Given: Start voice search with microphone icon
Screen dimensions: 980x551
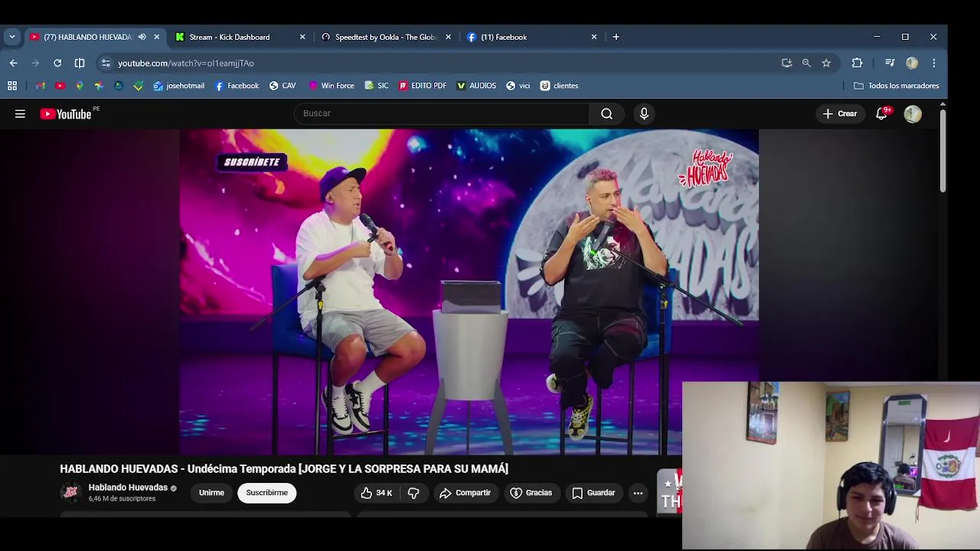Looking at the screenshot, I should (x=644, y=113).
